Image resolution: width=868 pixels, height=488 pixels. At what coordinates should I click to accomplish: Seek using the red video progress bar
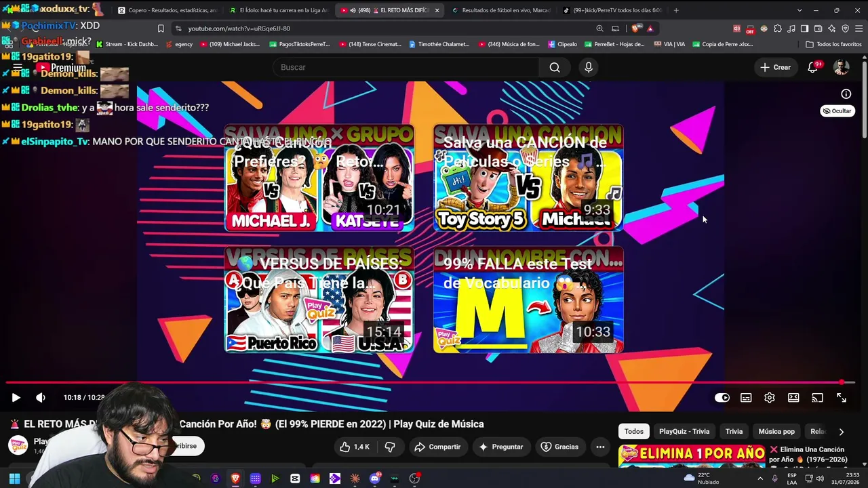tap(431, 383)
